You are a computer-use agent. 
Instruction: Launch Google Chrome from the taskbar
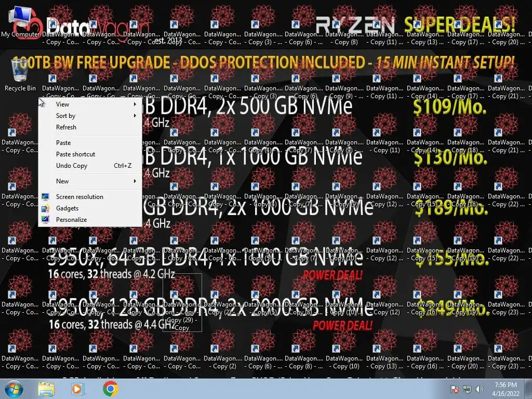point(110,389)
